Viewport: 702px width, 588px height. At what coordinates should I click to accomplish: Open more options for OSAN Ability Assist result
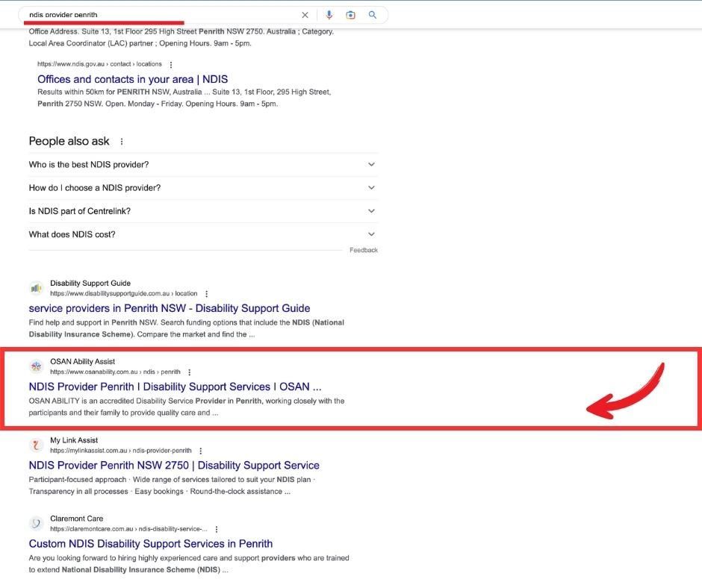[190, 372]
